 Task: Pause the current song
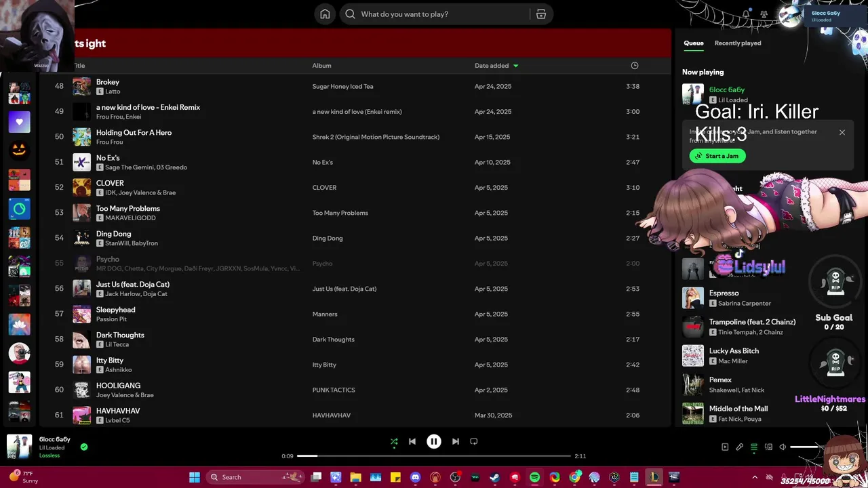pos(434,441)
